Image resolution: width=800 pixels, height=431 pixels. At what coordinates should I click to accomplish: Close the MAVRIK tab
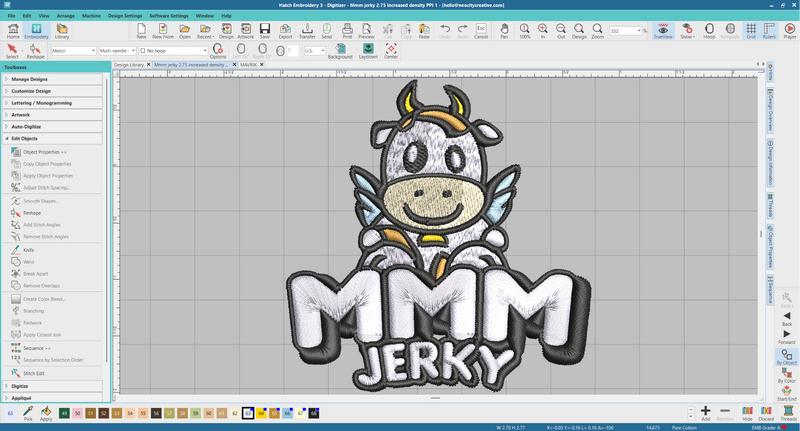pyautogui.click(x=262, y=65)
